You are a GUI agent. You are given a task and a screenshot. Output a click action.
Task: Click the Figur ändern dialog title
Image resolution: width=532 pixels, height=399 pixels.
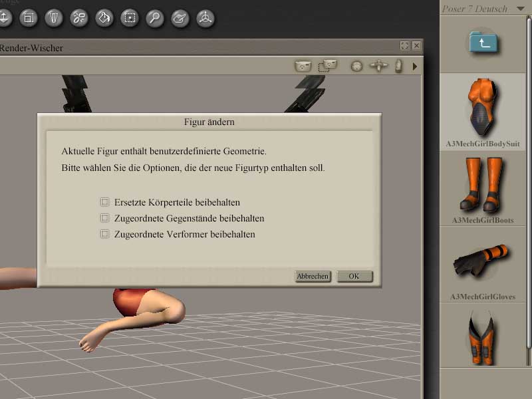[x=209, y=122]
